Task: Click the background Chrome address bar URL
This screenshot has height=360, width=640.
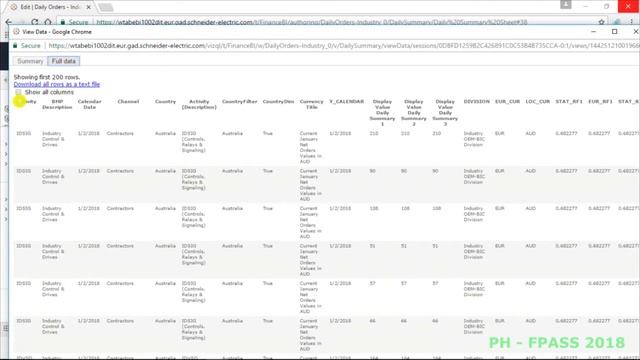Action: coord(312,22)
